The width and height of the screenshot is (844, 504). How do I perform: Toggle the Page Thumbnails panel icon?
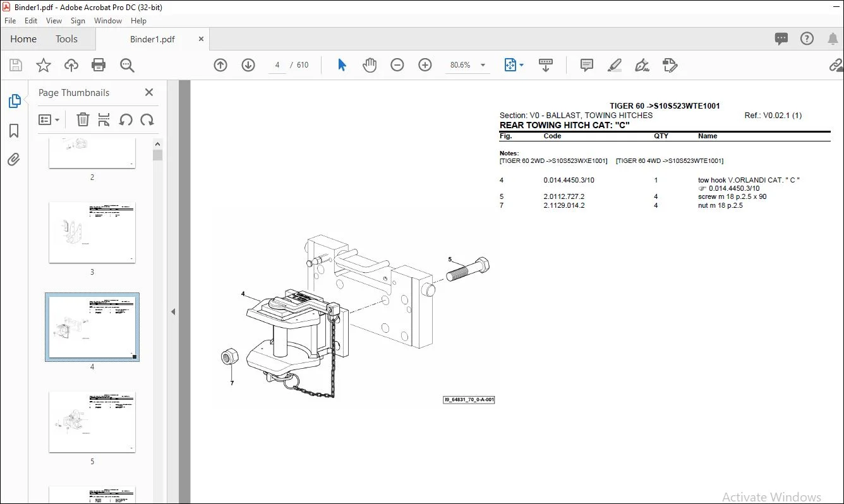pos(14,101)
